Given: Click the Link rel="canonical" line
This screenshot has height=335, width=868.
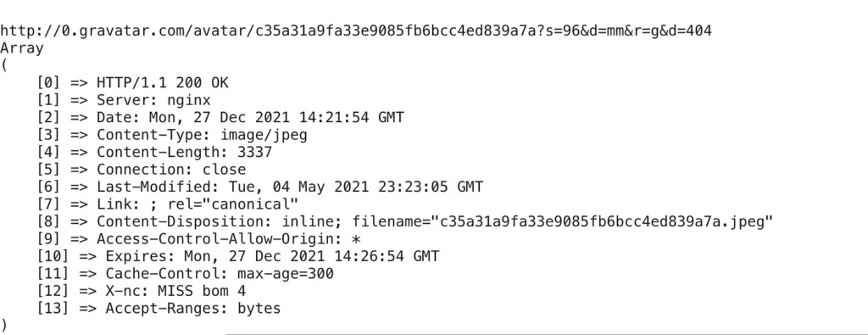Looking at the screenshot, I should coord(168,204).
